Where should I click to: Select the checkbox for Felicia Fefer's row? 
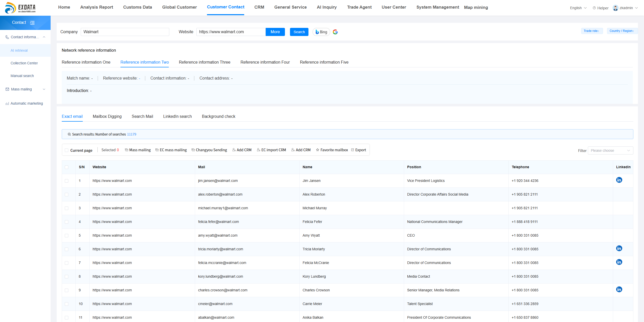coord(67,222)
